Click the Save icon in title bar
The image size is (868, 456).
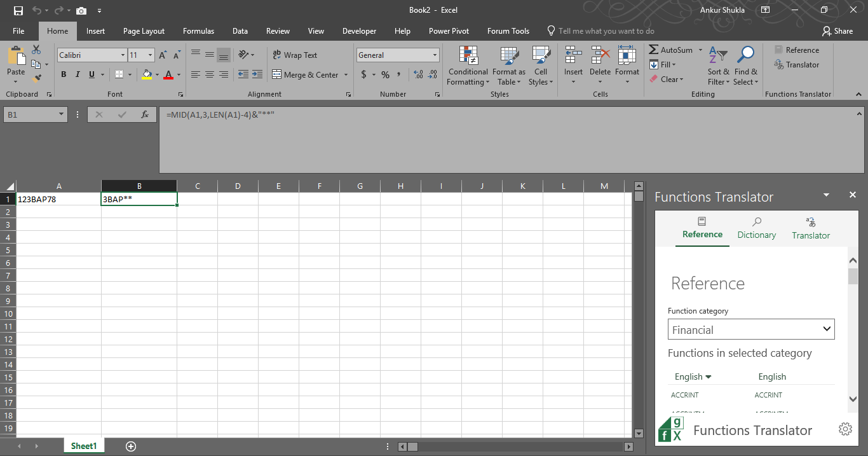tap(18, 10)
